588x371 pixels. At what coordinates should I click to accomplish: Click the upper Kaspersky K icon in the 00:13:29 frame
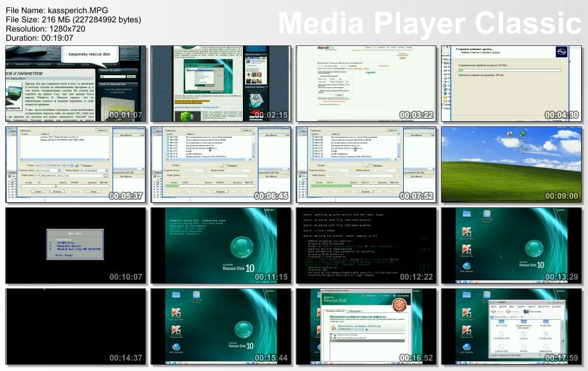[x=466, y=232]
